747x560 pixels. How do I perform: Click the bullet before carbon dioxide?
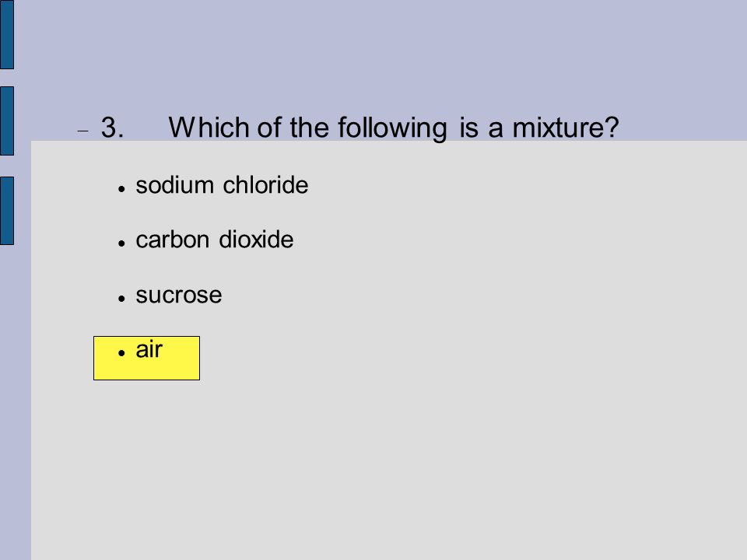click(x=121, y=243)
